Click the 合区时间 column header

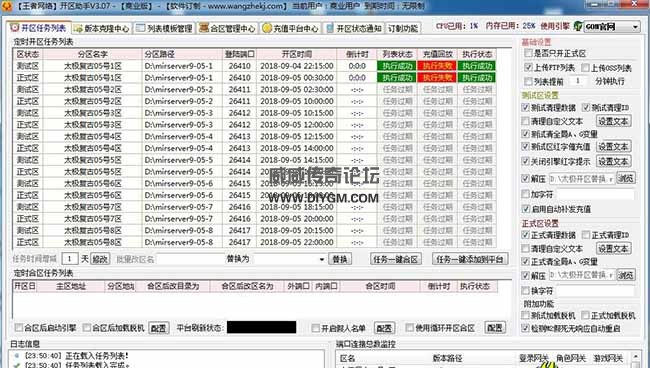click(380, 286)
